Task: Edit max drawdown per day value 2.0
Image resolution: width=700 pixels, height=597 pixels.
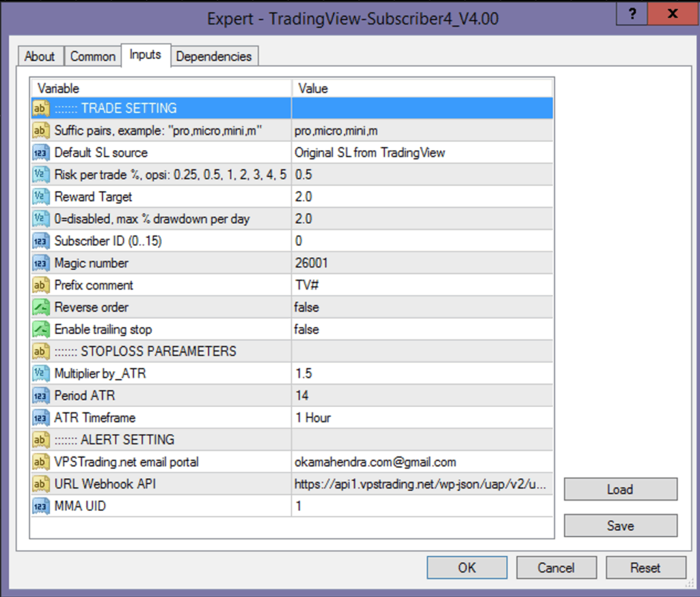Action: (422, 219)
